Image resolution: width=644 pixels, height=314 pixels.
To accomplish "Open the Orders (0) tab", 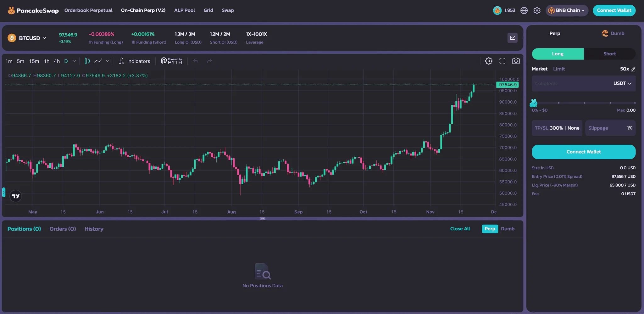I will pos(63,229).
